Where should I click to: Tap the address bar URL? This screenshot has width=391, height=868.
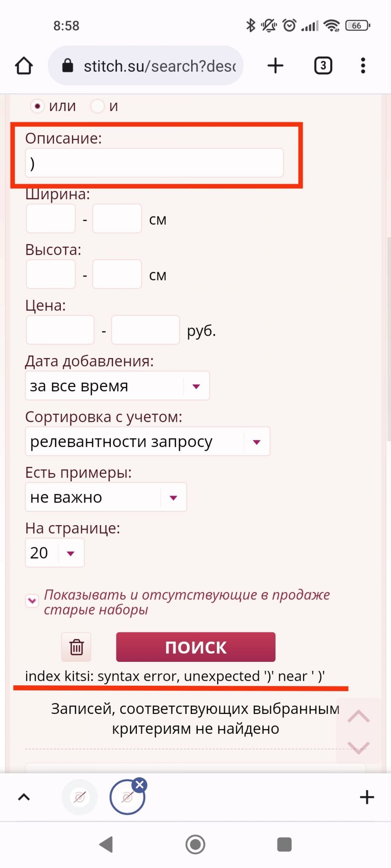(x=159, y=66)
